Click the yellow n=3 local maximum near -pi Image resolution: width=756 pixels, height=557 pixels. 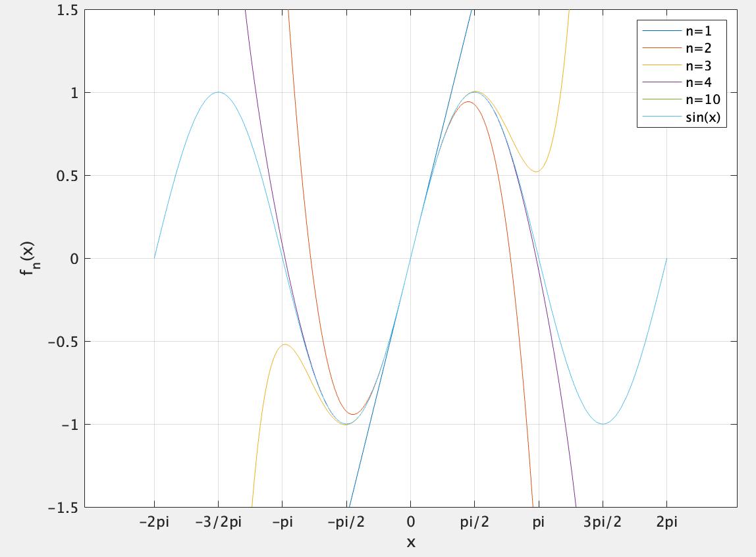[x=285, y=344]
